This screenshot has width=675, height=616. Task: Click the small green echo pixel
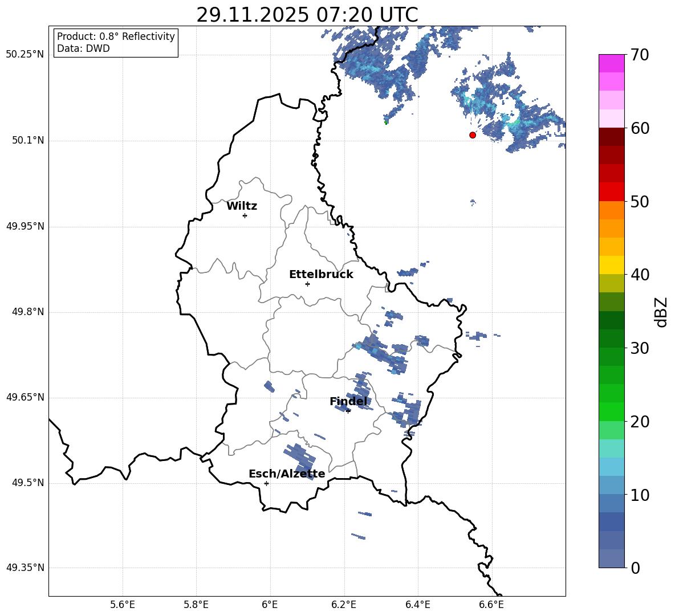pos(386,123)
